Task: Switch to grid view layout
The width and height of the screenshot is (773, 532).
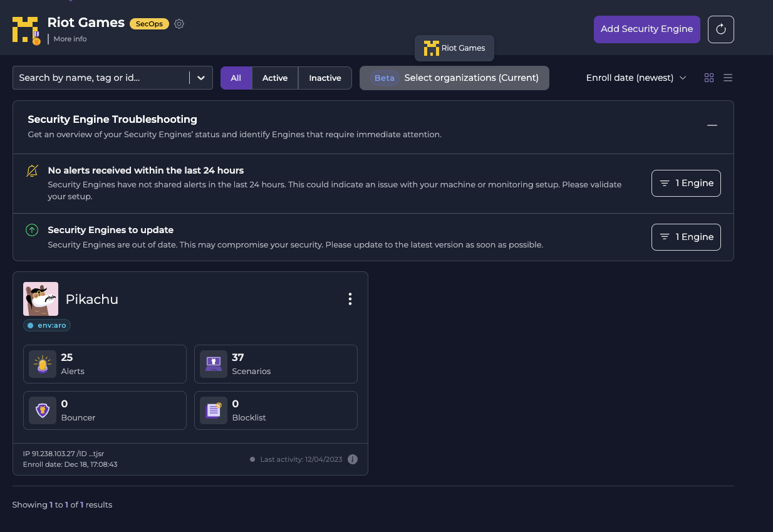Action: 709,78
